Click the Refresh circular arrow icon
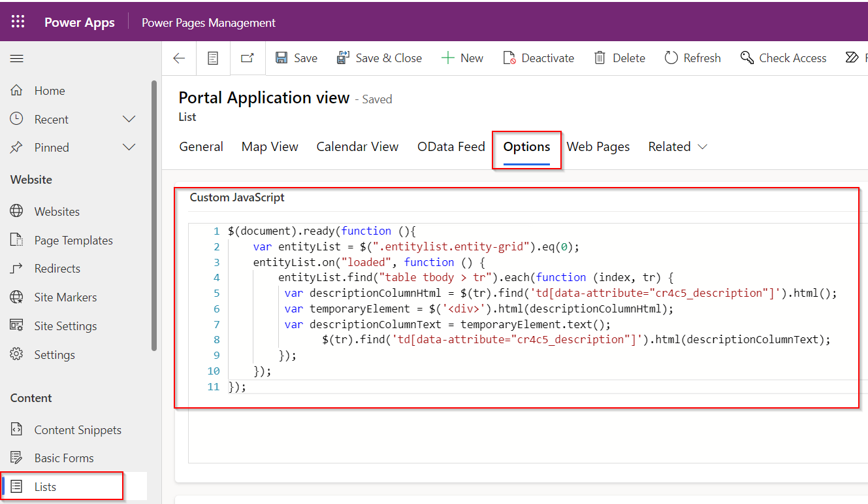Viewport: 868px width, 504px height. (671, 58)
